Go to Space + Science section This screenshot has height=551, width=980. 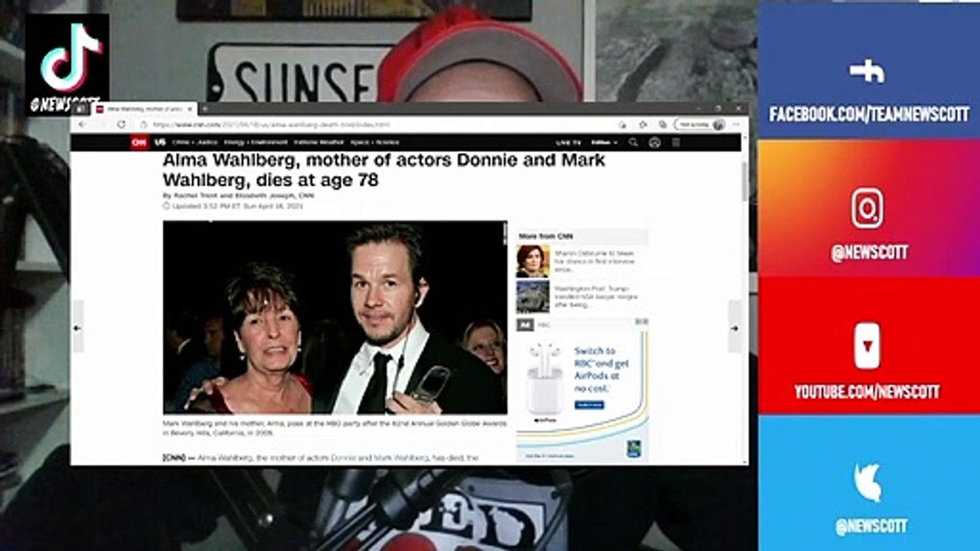click(375, 142)
